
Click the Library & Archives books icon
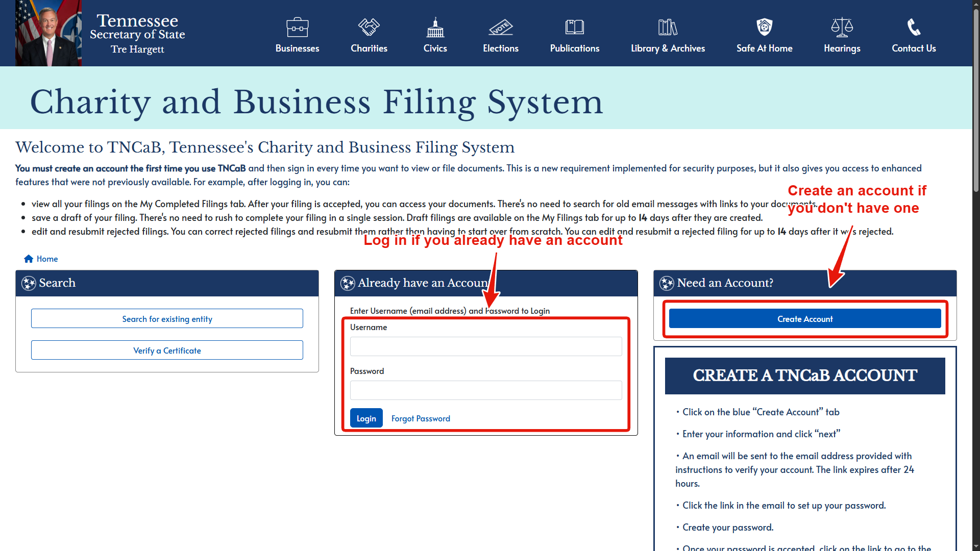668,27
